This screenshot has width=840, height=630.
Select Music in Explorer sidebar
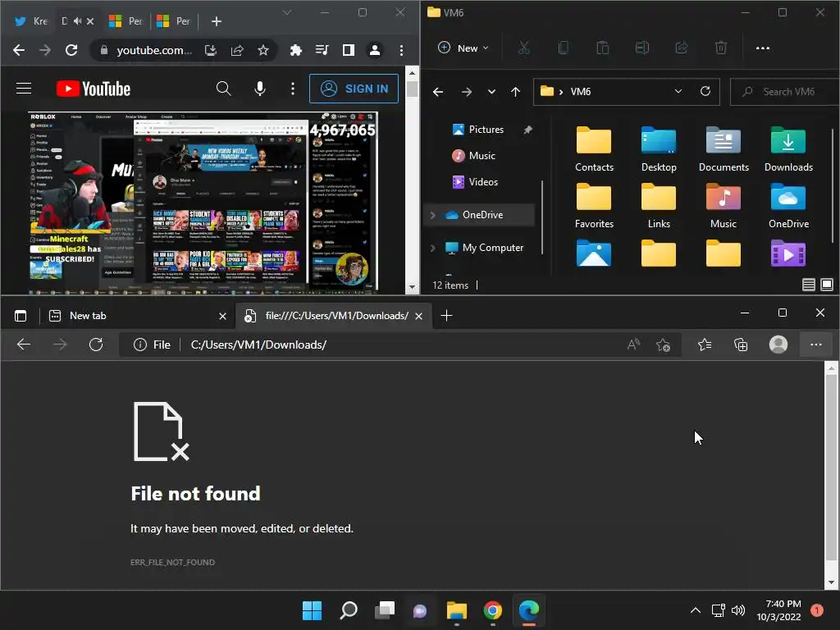(473, 155)
